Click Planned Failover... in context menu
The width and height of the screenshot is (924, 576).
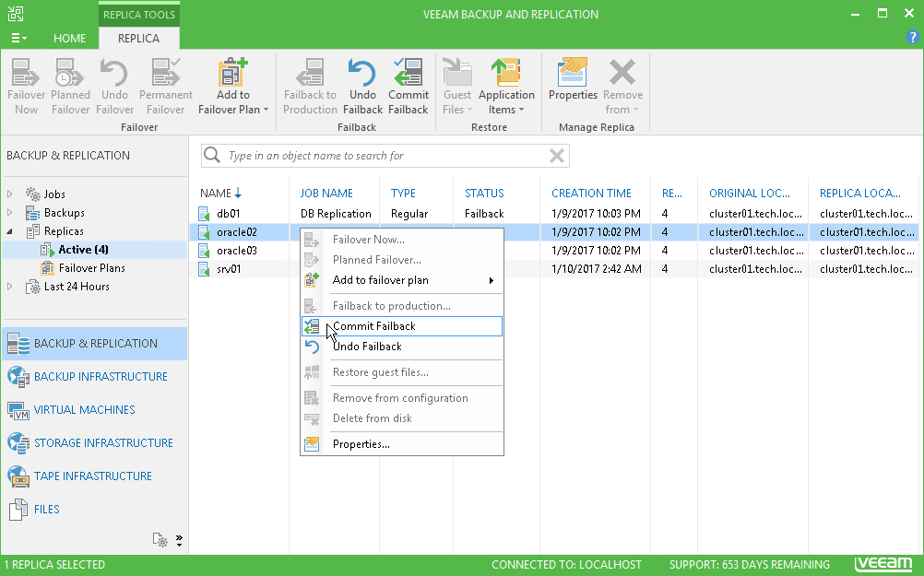point(402,260)
